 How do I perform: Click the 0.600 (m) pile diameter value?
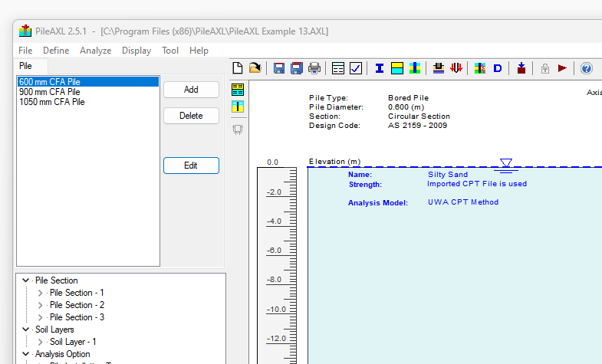(406, 107)
